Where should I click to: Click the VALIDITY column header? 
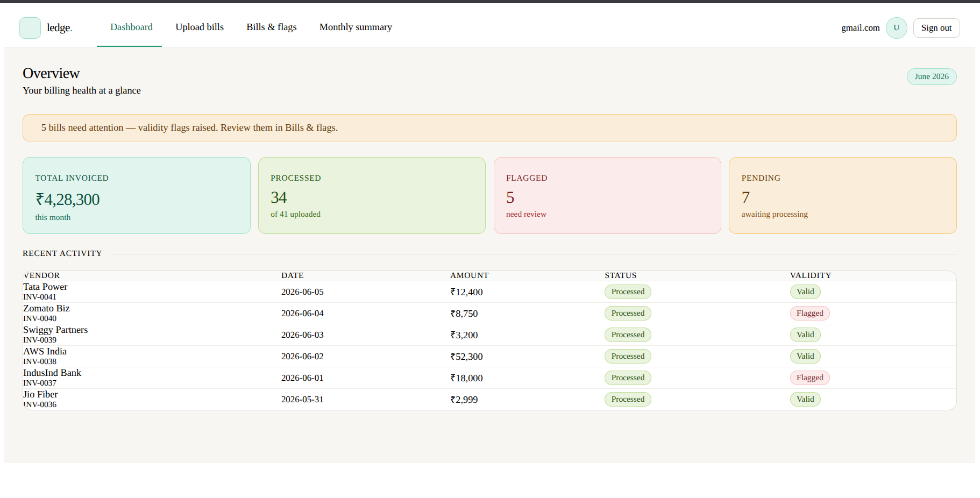pos(811,275)
